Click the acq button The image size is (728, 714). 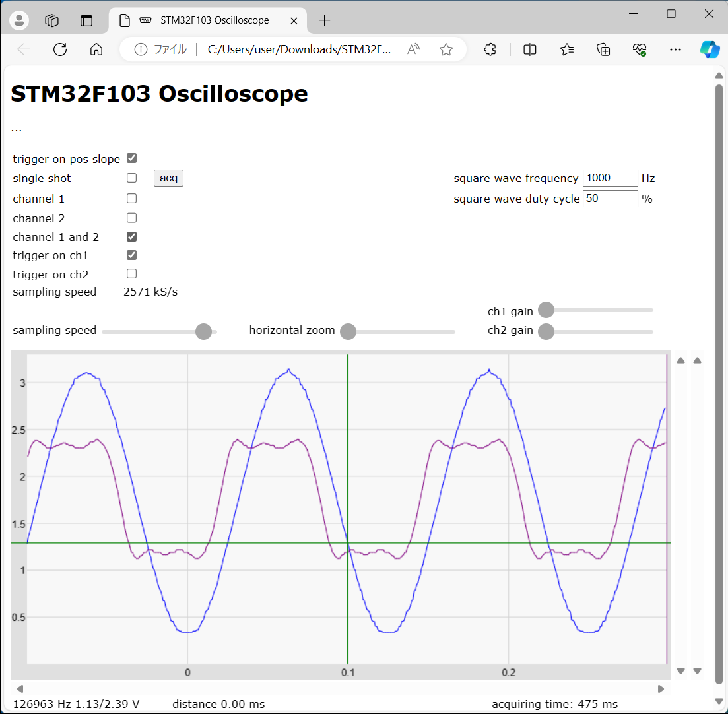(x=168, y=178)
